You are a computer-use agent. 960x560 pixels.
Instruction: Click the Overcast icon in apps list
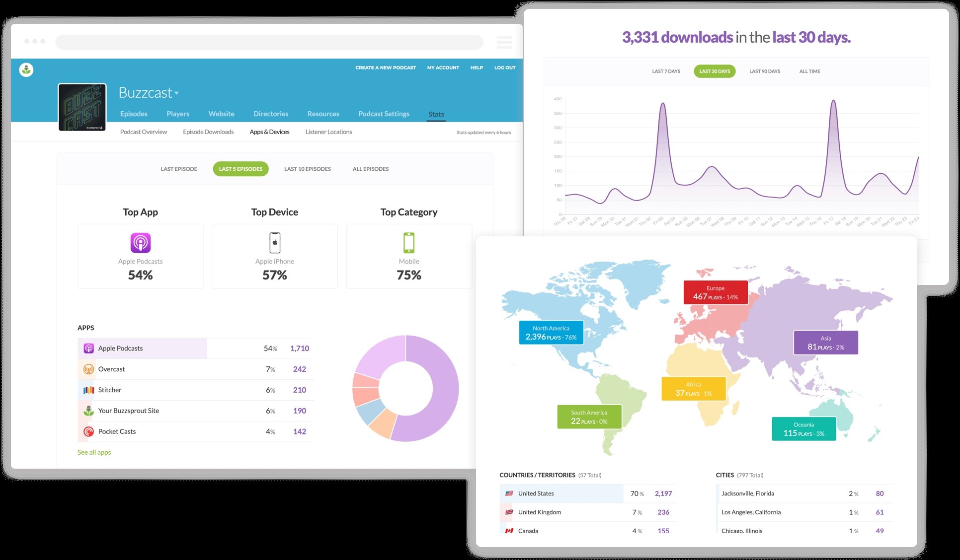(x=88, y=369)
